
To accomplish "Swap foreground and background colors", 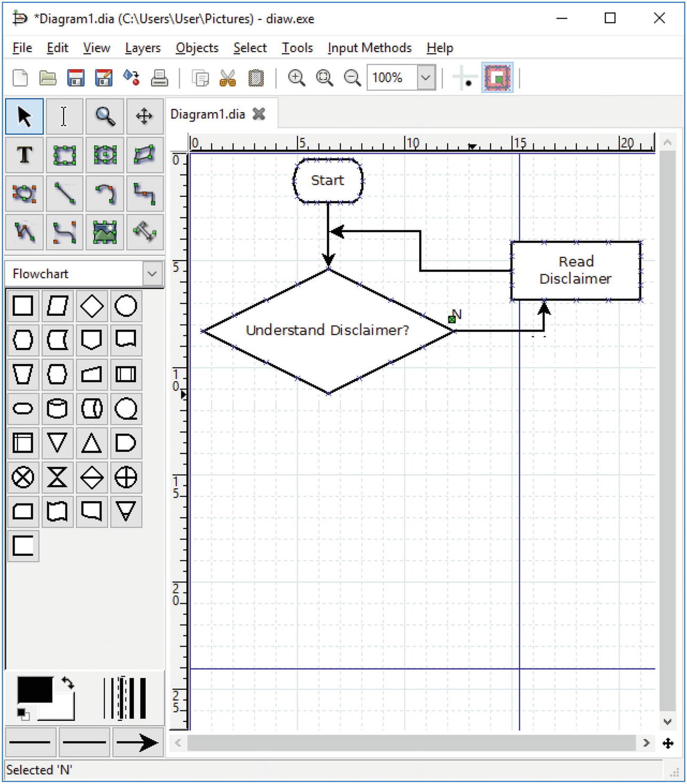I will [x=68, y=683].
